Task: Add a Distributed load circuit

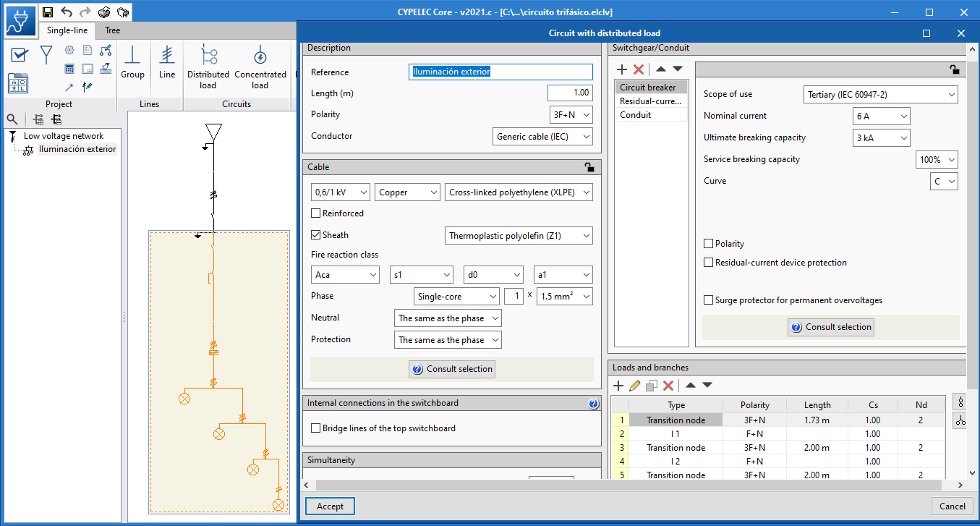Action: pyautogui.click(x=208, y=67)
